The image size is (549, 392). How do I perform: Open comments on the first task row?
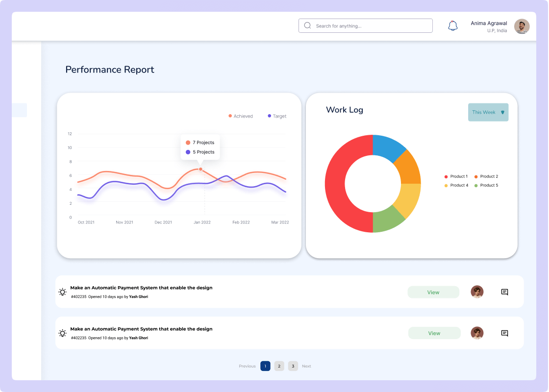[504, 292]
